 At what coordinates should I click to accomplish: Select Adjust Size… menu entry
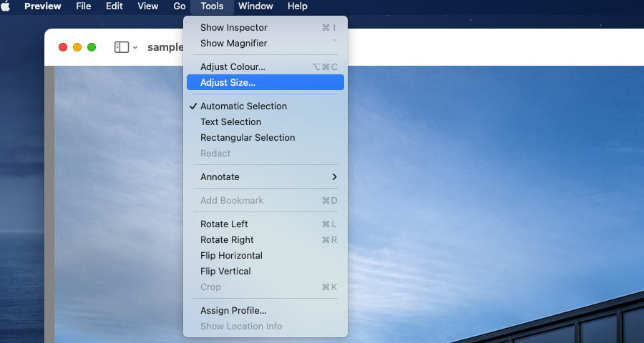(265, 82)
